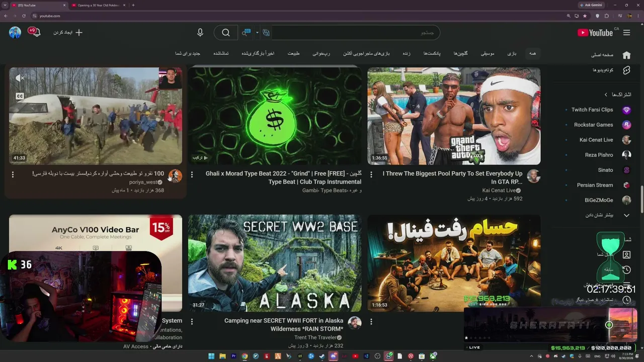Open Steam from the taskbar
The height and width of the screenshot is (362, 644).
[x=322, y=356]
